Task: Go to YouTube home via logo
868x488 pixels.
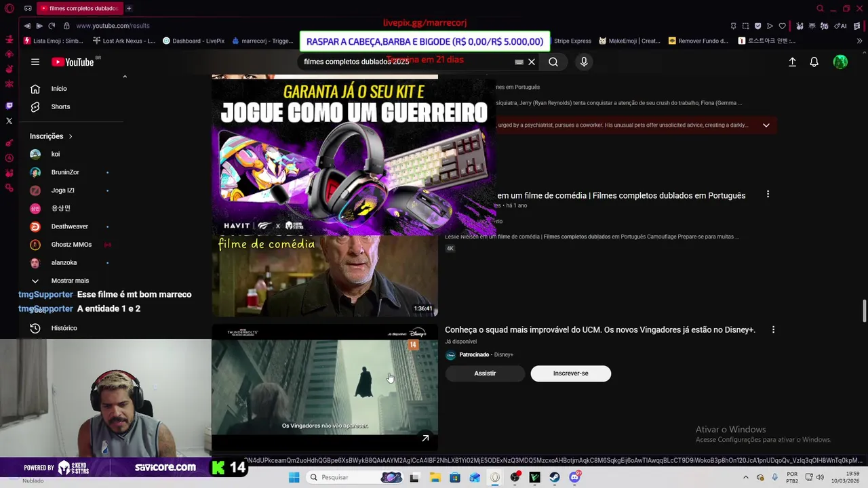Action: click(x=73, y=62)
